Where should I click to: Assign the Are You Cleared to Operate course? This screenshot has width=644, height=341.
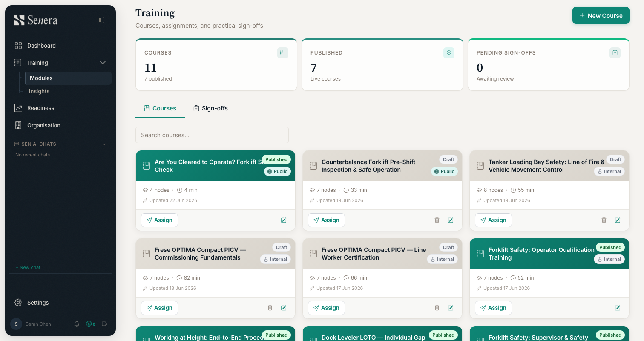coord(159,220)
